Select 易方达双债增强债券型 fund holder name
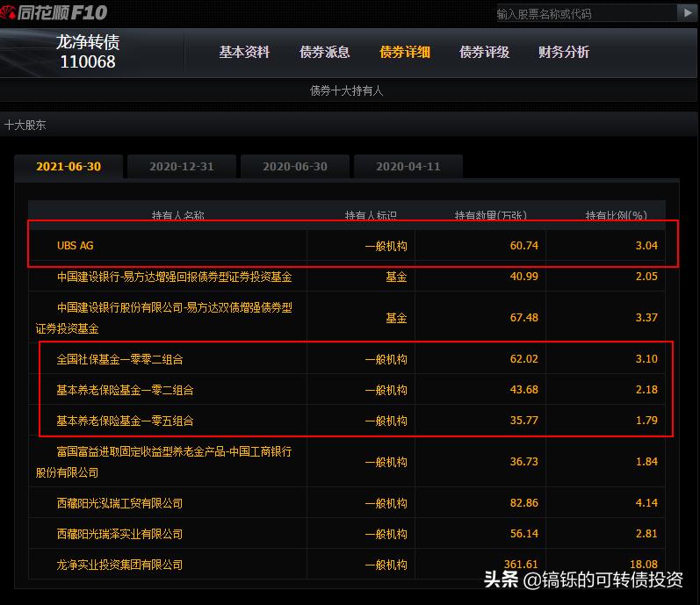 [x=164, y=318]
